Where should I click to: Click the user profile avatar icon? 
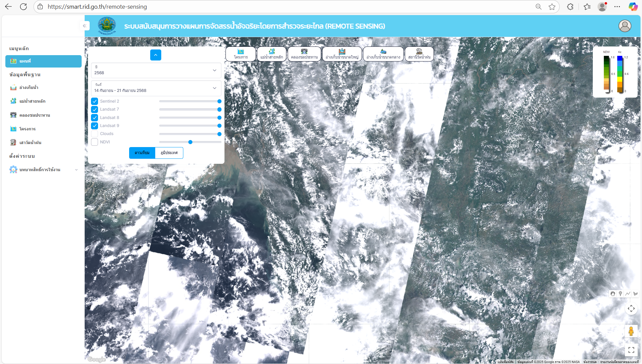(x=625, y=26)
